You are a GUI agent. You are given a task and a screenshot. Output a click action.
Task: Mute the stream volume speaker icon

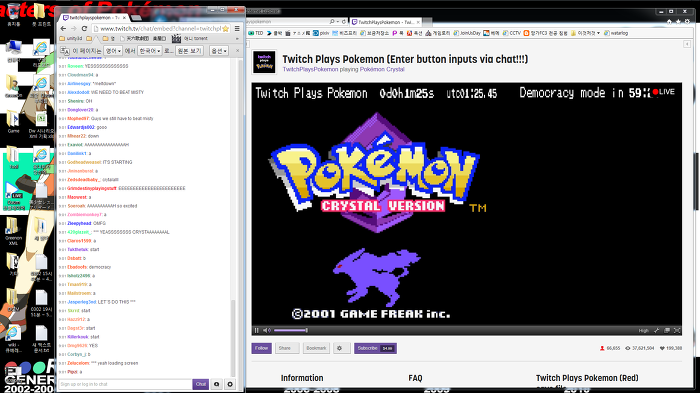[267, 330]
